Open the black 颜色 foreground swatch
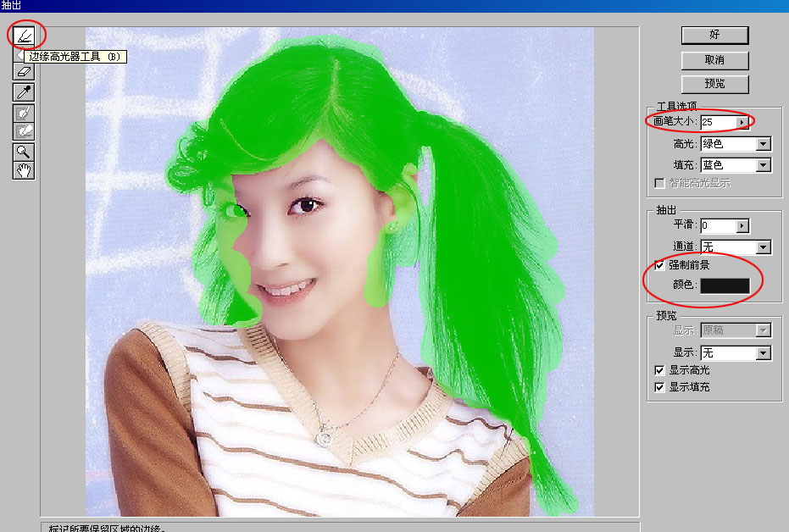789x532 pixels. 725,285
